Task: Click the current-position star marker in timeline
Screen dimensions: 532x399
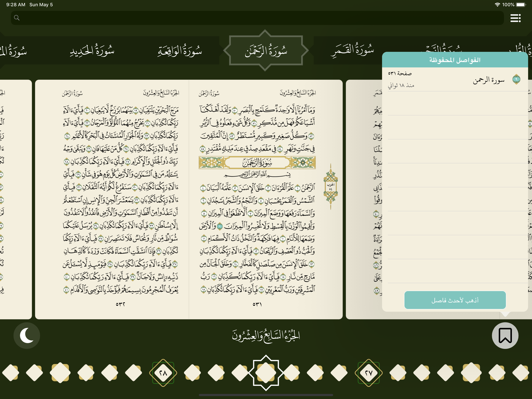Action: click(266, 373)
